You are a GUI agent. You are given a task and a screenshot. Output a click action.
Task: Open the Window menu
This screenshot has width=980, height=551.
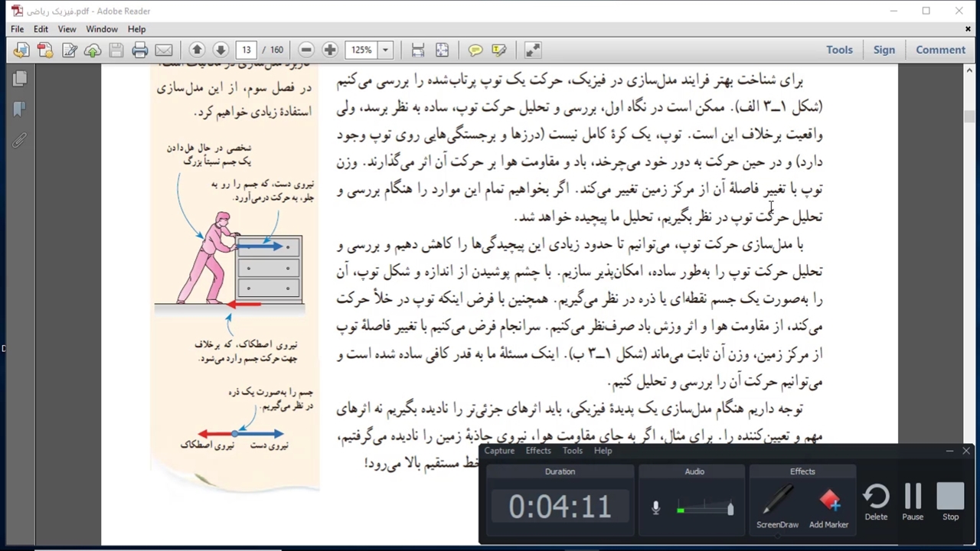point(101,29)
